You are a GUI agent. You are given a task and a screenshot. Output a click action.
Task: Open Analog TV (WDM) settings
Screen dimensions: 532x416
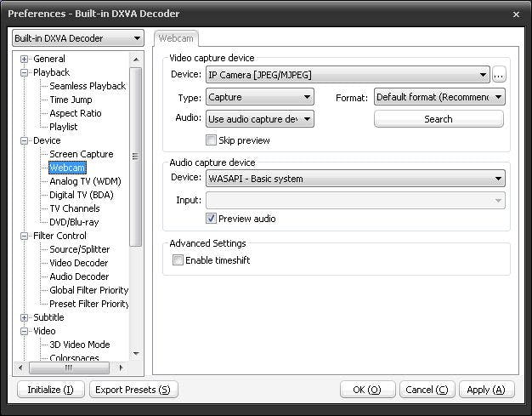[85, 181]
